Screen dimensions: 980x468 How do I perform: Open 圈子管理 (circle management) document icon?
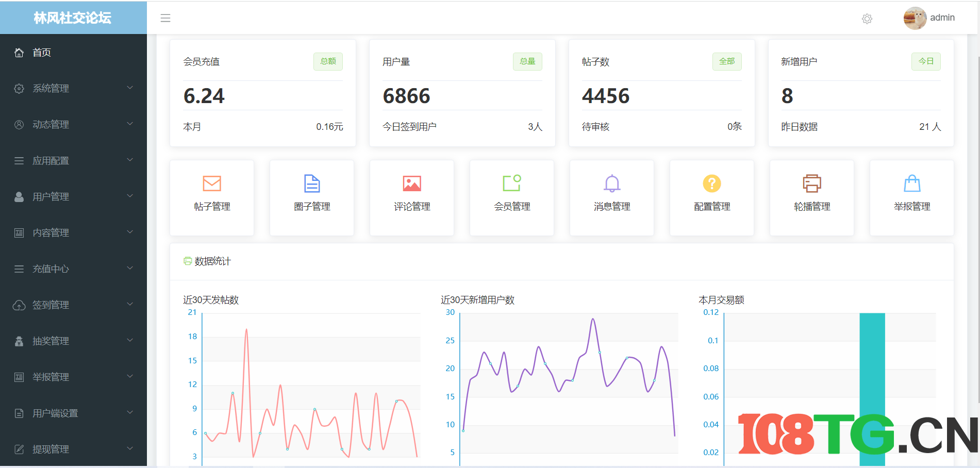[312, 183]
